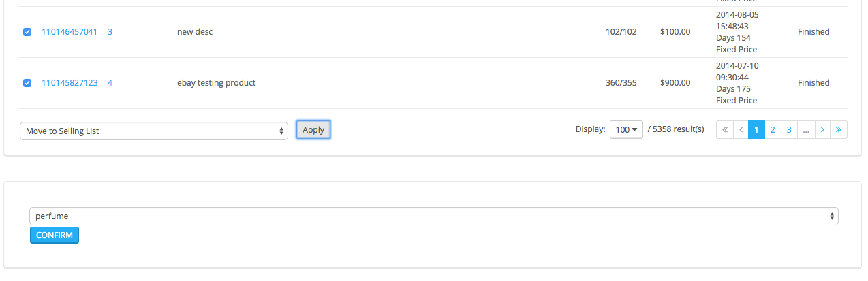The width and height of the screenshot is (868, 281).
Task: Open the pagination ellipsis button
Action: pos(806,130)
